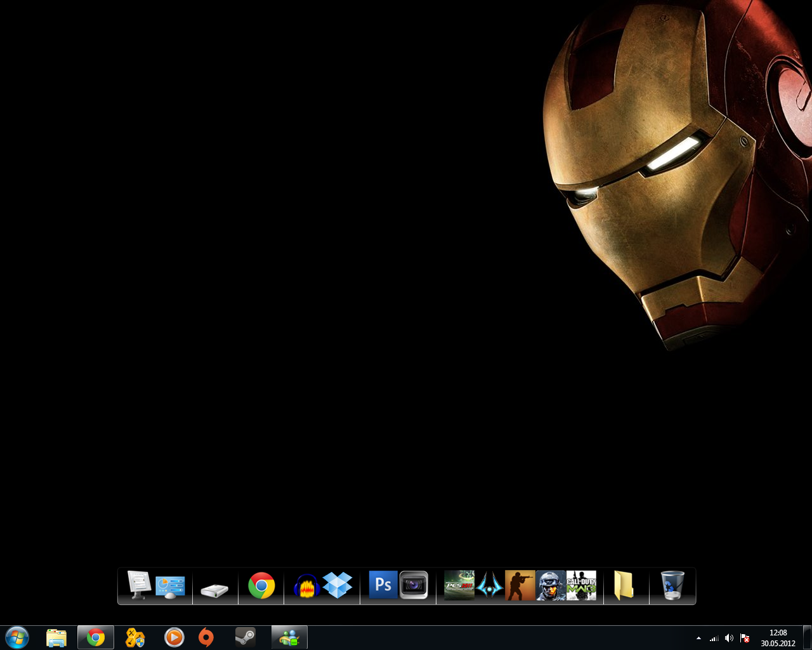Viewport: 812px width, 650px height.
Task: Open the Action Center flag notification
Action: pos(745,638)
